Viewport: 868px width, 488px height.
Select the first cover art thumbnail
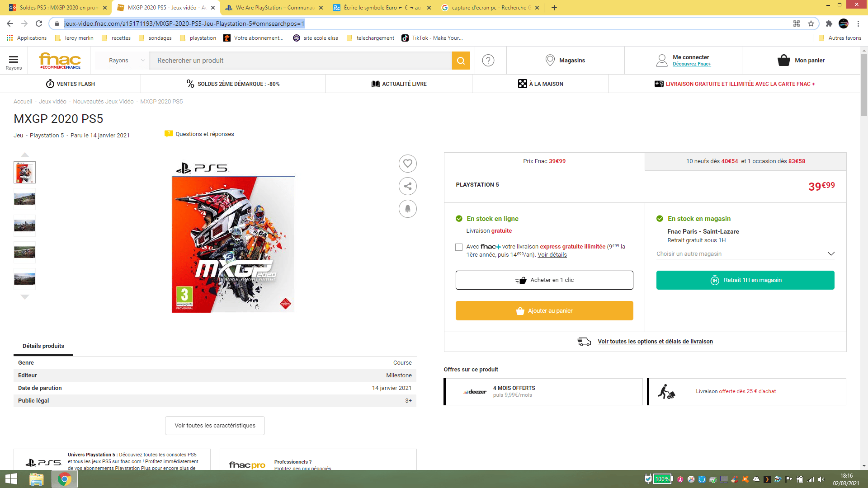point(24,172)
